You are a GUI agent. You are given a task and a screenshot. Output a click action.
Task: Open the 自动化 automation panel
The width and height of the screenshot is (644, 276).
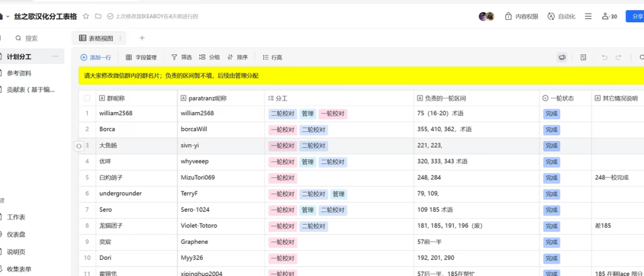[x=561, y=16]
